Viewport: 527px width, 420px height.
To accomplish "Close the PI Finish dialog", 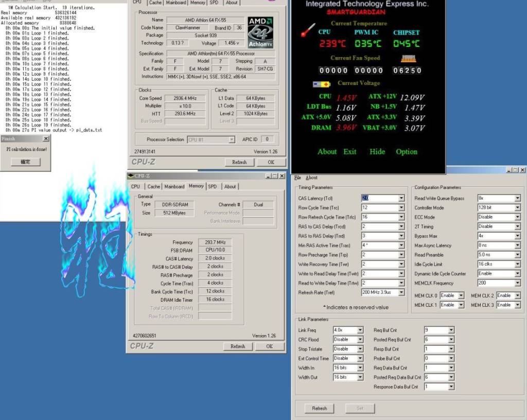I will pyautogui.click(x=46, y=138).
